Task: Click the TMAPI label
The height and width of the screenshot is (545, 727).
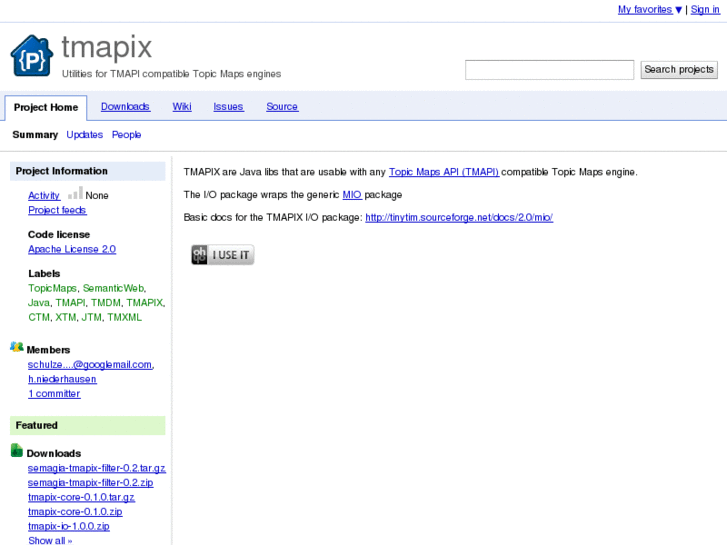Action: [70, 303]
